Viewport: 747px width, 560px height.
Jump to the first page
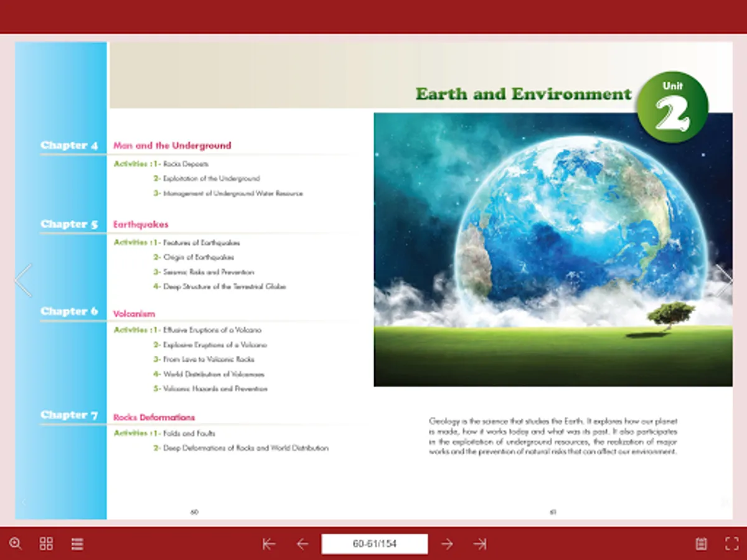pyautogui.click(x=269, y=544)
